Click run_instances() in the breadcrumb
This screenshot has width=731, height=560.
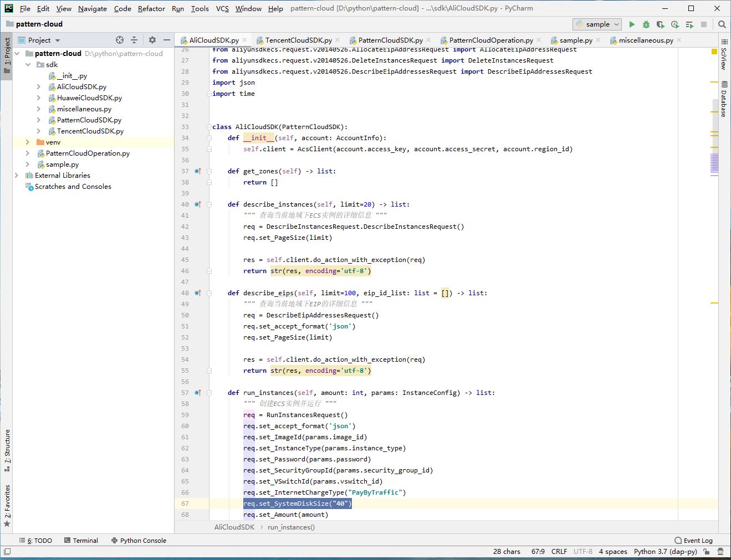[x=291, y=527]
